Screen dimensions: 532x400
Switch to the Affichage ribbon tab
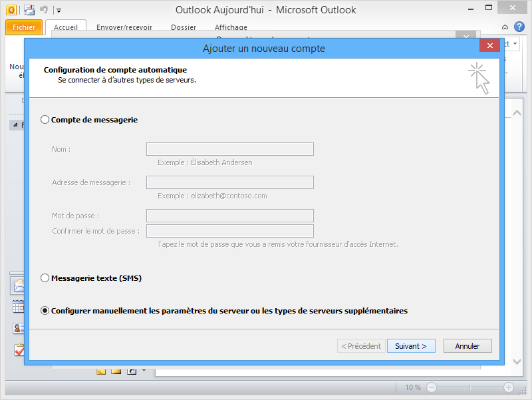click(231, 27)
